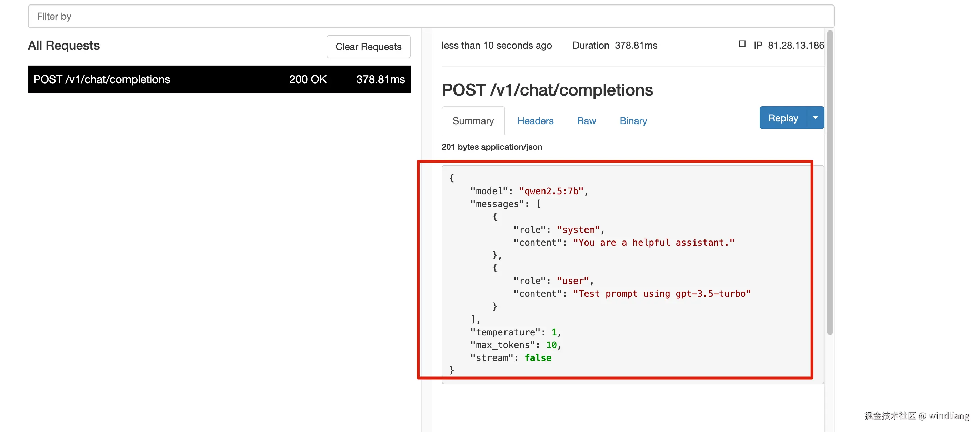Click the false stream value in JSON
The width and height of the screenshot is (980, 432).
[x=538, y=358]
